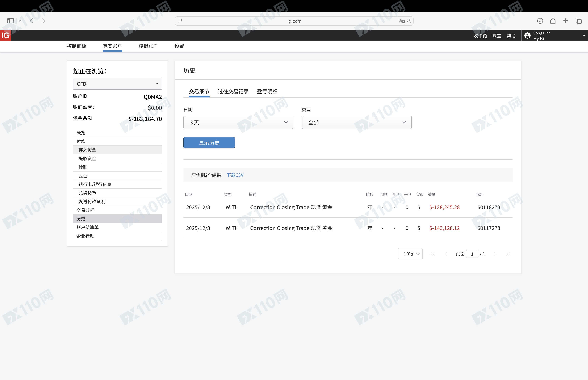Click the 下载CSV link

(x=235, y=175)
